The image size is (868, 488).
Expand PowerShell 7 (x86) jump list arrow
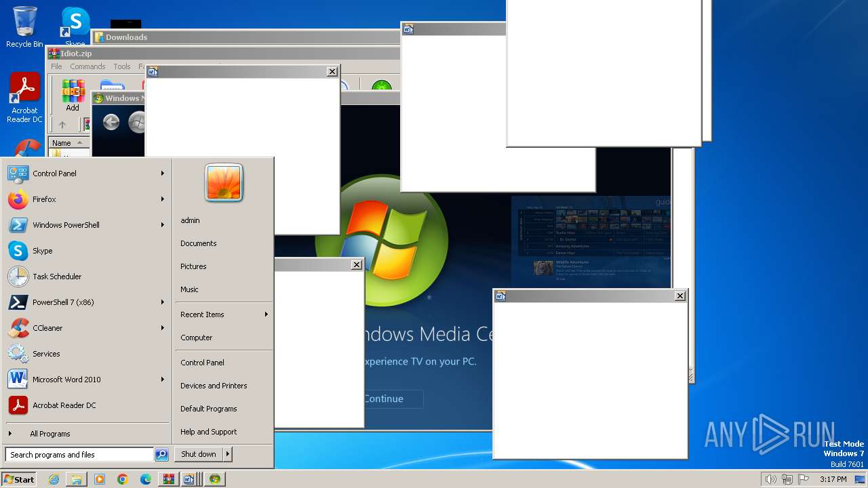163,302
